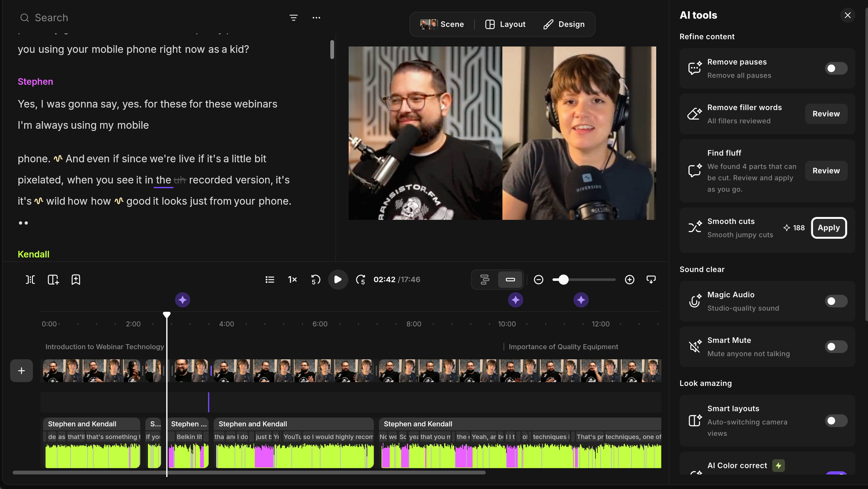Toggle AI Color correct switch
Viewport: 868px width, 489px height.
click(x=836, y=473)
